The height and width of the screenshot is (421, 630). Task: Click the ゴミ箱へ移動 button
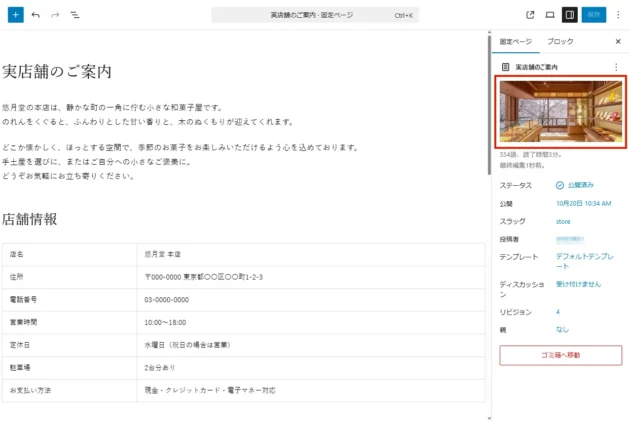click(x=560, y=355)
